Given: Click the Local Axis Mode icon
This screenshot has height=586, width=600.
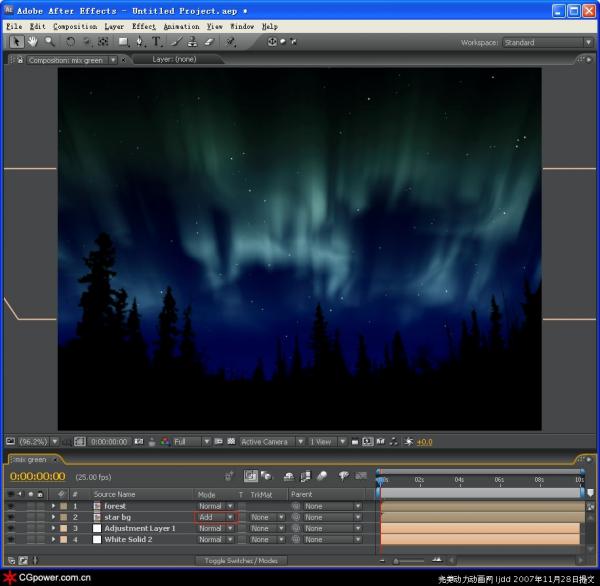Looking at the screenshot, I should tap(272, 42).
